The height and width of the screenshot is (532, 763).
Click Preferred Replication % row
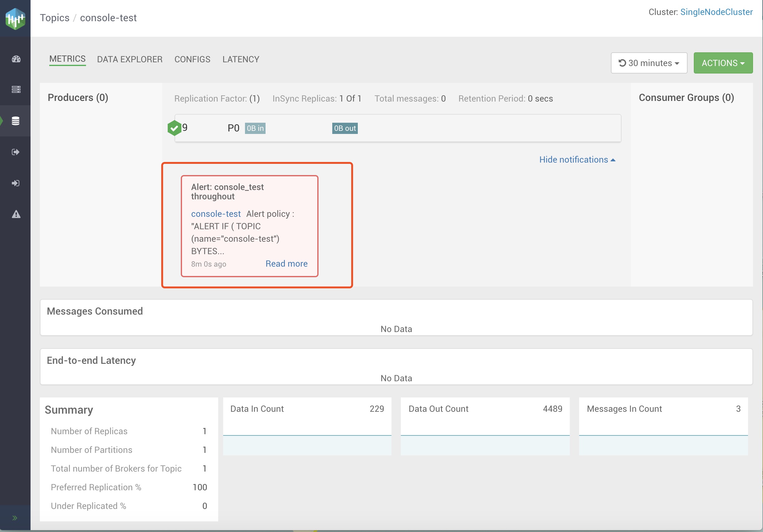tap(129, 487)
